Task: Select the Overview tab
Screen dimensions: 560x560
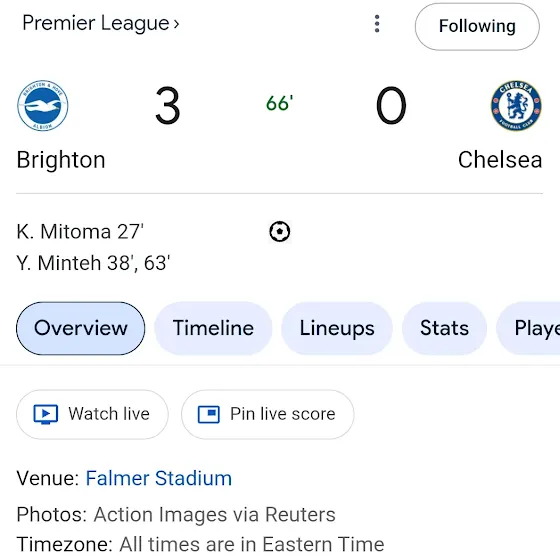Action: (81, 328)
